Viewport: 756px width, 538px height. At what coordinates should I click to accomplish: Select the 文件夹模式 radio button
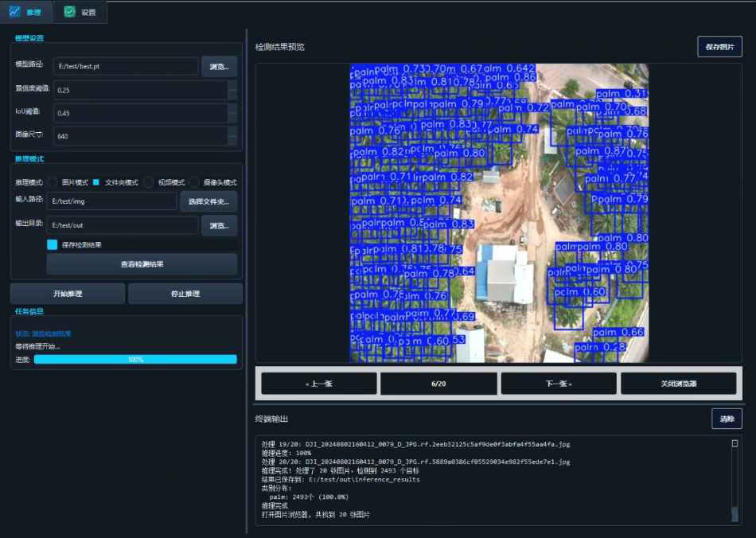[x=96, y=182]
